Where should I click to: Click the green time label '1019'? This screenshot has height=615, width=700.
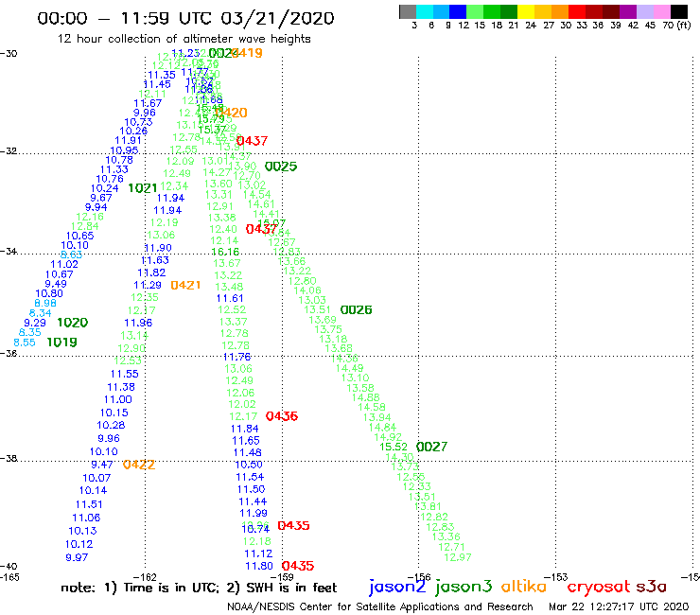click(x=62, y=343)
